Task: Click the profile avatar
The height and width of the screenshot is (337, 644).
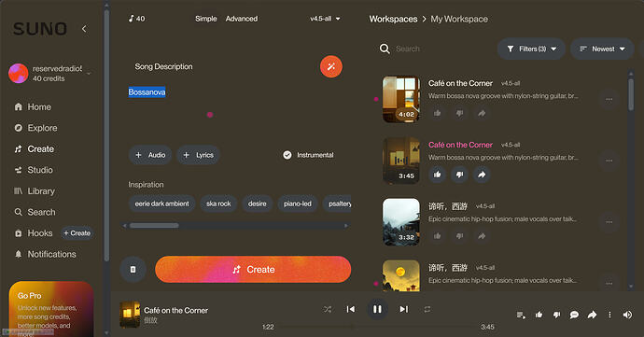Action: (x=18, y=73)
